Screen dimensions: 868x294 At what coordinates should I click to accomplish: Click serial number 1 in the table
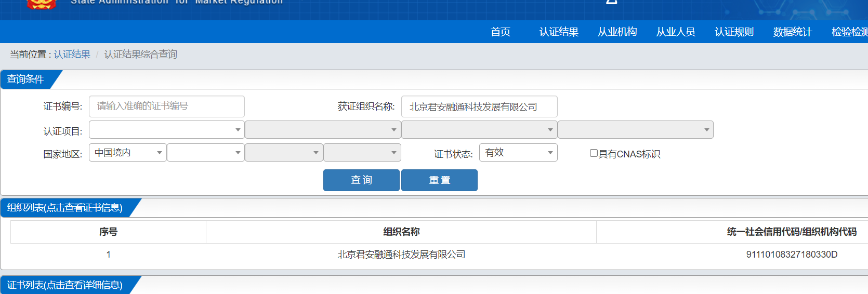pyautogui.click(x=108, y=255)
